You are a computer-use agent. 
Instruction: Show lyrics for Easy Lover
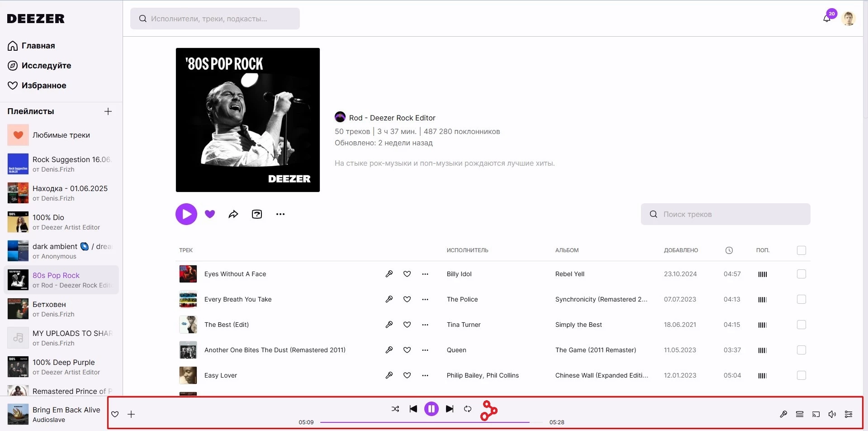point(389,375)
